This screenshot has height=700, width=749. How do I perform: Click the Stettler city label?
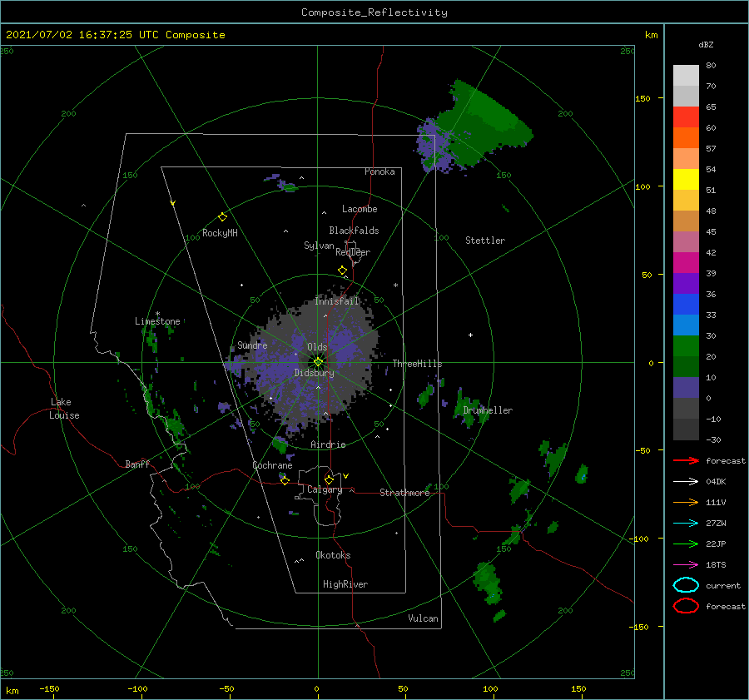coord(485,241)
